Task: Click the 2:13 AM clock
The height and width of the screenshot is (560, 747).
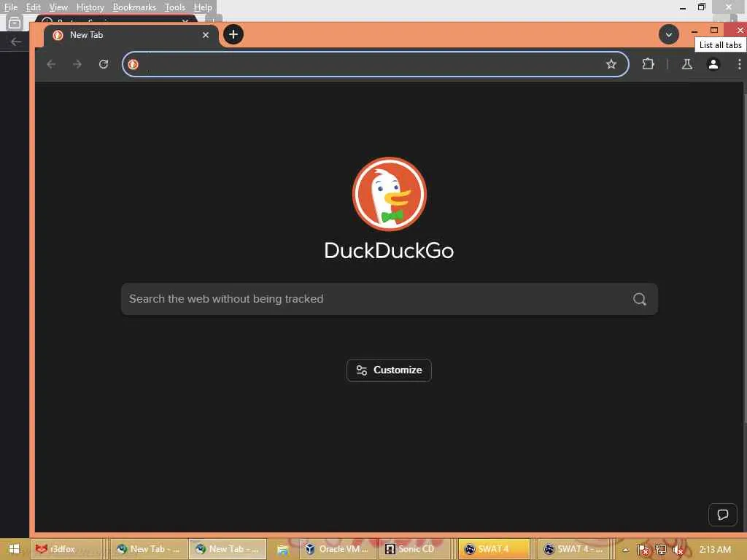Action: (x=715, y=550)
